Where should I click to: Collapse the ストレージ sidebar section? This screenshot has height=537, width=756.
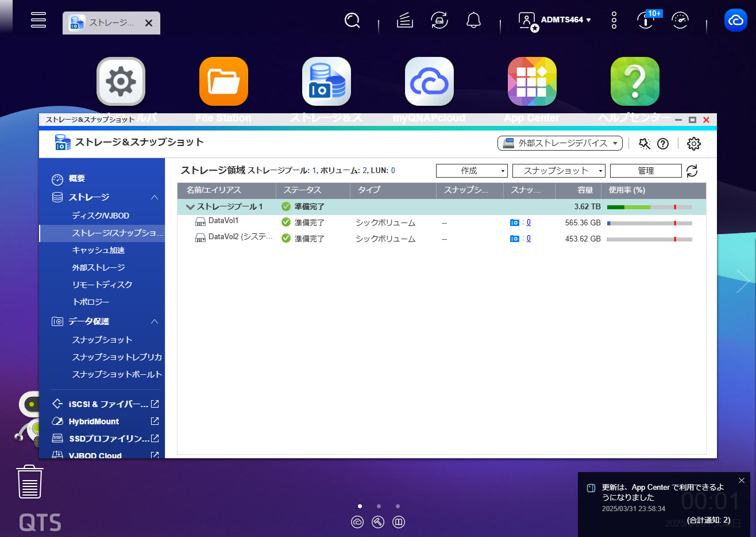(155, 197)
